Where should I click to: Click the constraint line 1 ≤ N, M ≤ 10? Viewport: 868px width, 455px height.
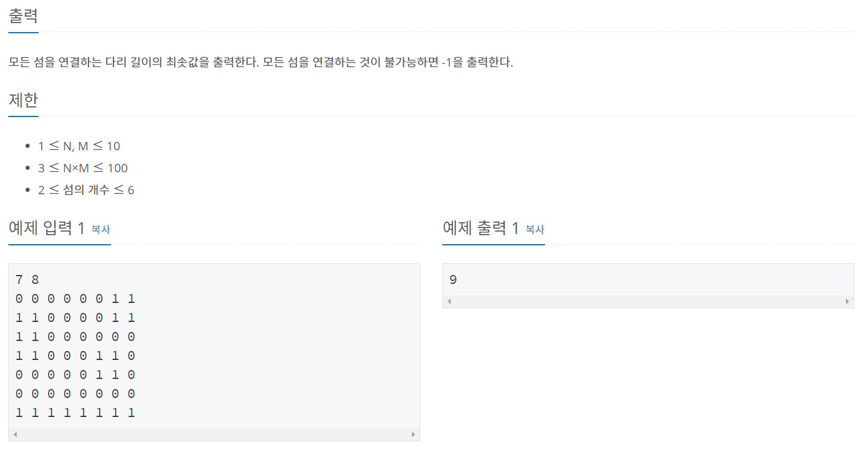point(79,146)
